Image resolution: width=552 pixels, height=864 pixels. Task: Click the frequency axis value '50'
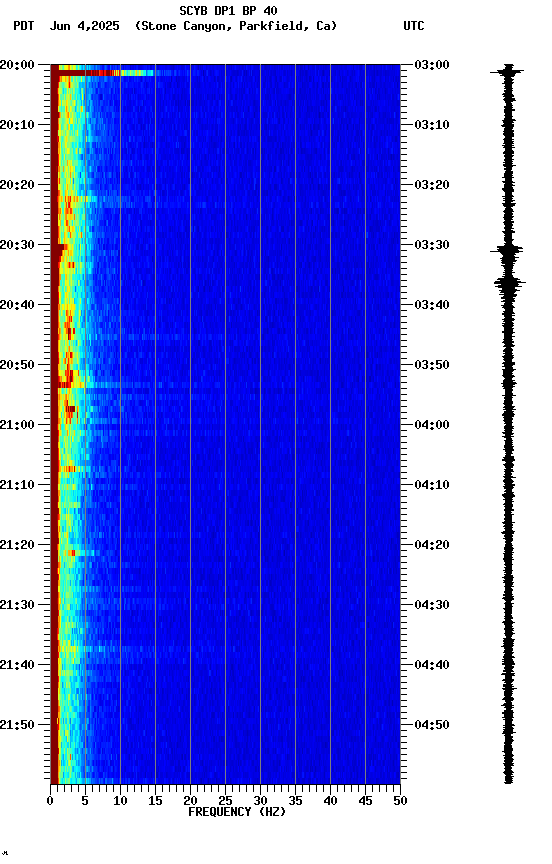[x=400, y=801]
